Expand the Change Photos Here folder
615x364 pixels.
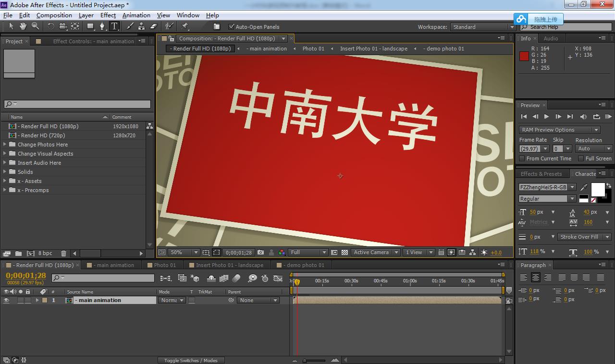5,145
